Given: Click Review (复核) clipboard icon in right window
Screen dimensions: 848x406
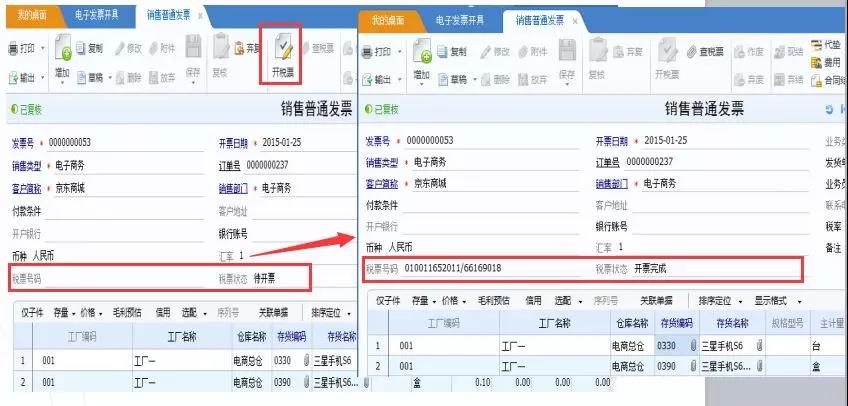Looking at the screenshot, I should tap(597, 50).
